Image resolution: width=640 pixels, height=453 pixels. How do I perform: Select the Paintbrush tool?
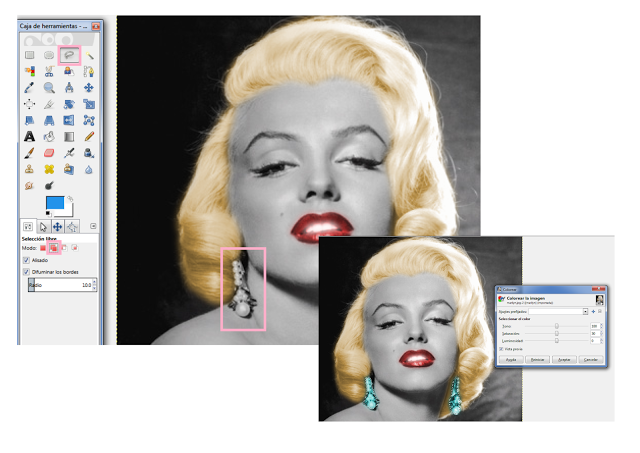29,153
